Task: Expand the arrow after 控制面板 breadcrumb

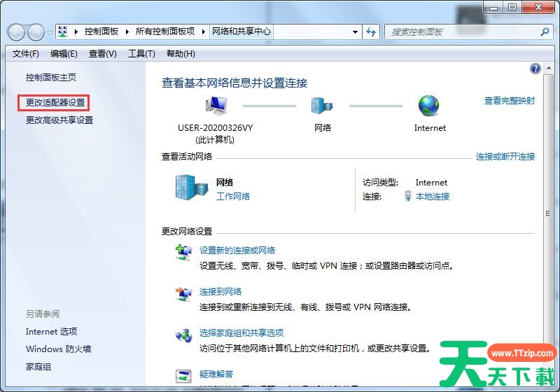Action: (127, 31)
